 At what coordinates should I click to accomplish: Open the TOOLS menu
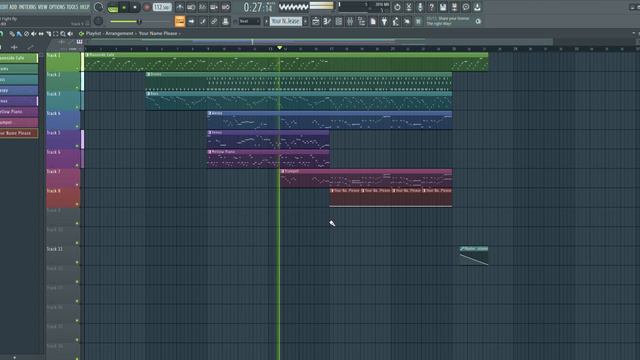[72, 7]
